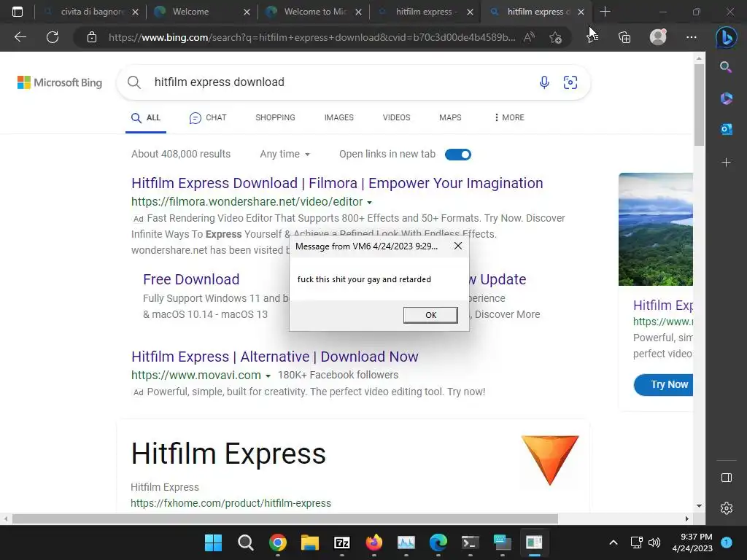Image resolution: width=747 pixels, height=560 pixels.
Task: Click the address bar URL
Action: [312, 37]
